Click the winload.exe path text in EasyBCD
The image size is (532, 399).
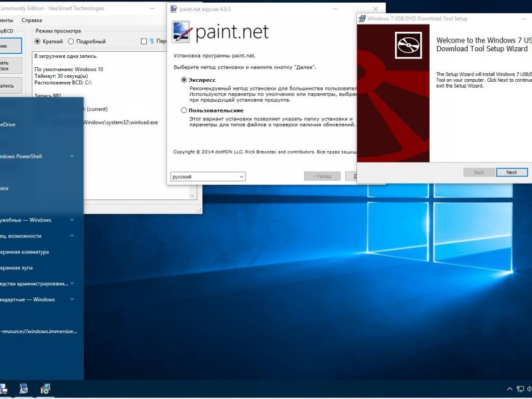coord(120,122)
